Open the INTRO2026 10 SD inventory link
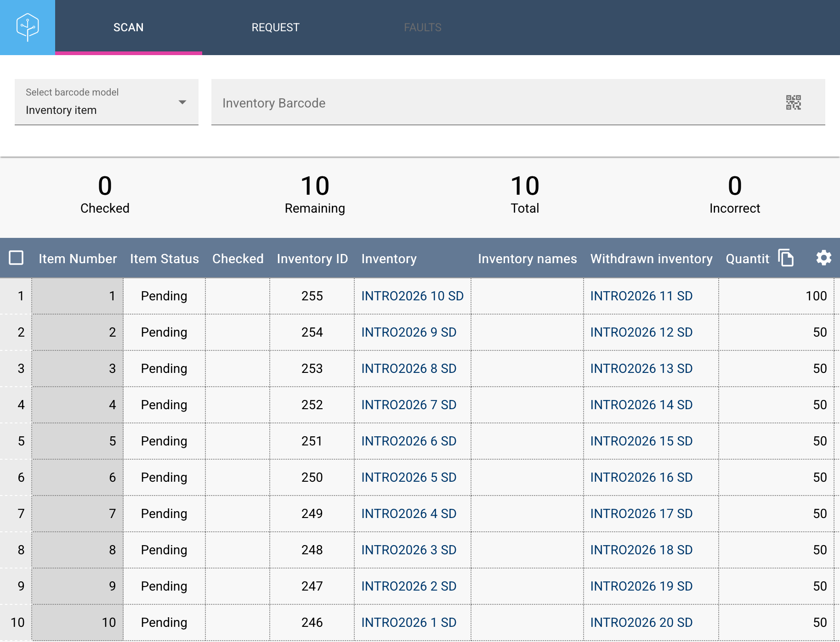The height and width of the screenshot is (642, 840). point(412,296)
